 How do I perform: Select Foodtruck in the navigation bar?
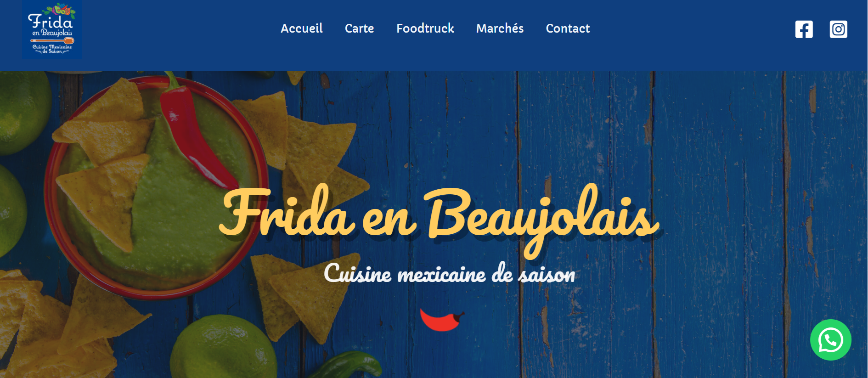point(425,28)
